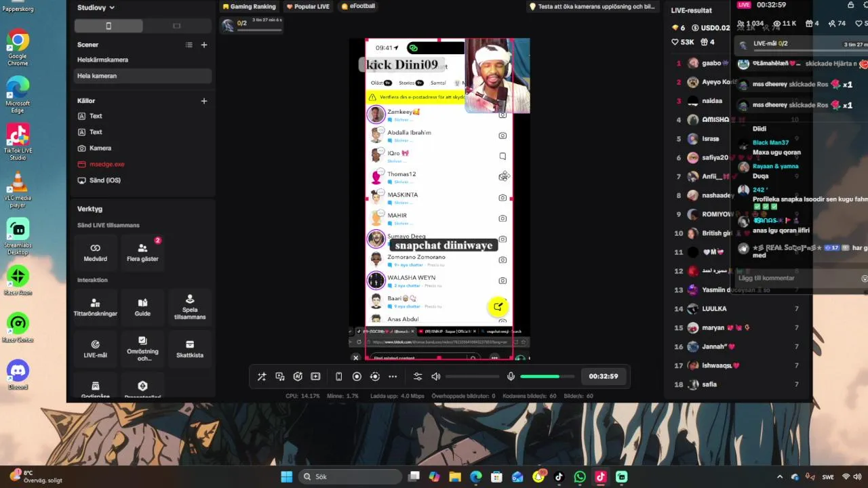
Task: Open the three-dot more options menu
Action: [x=393, y=376]
